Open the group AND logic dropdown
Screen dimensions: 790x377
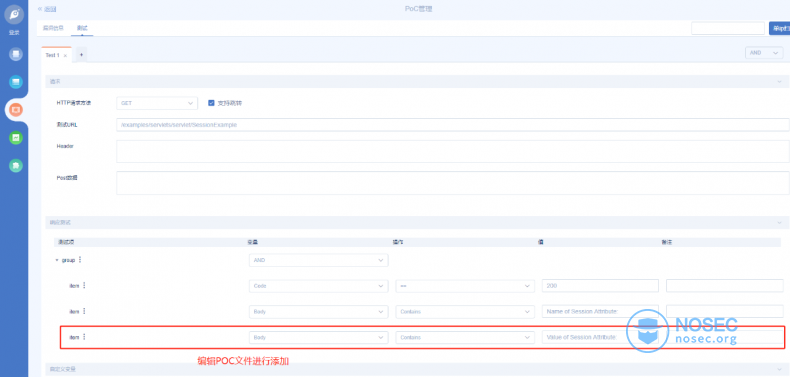(318, 260)
